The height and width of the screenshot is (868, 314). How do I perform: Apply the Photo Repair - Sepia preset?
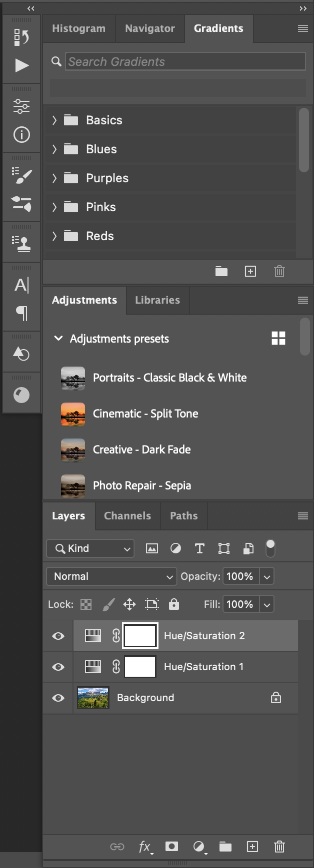(142, 485)
